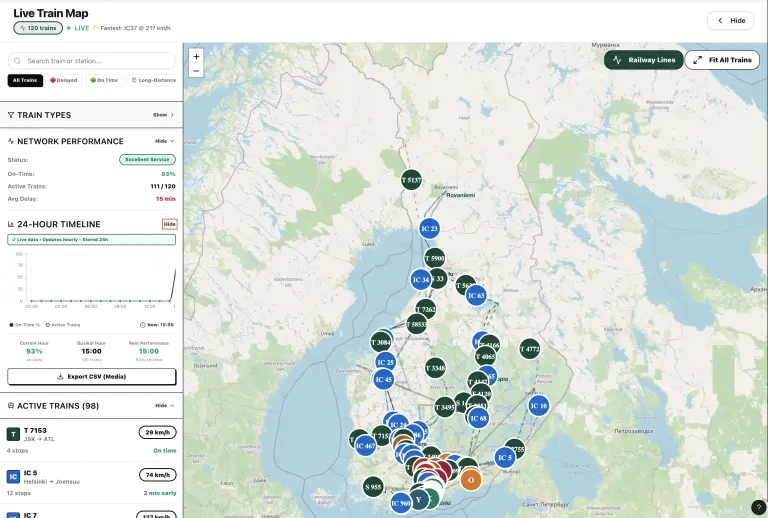Viewport: 768px width, 518px height.
Task: Toggle the Railway Lines overlay
Action: tap(643, 60)
